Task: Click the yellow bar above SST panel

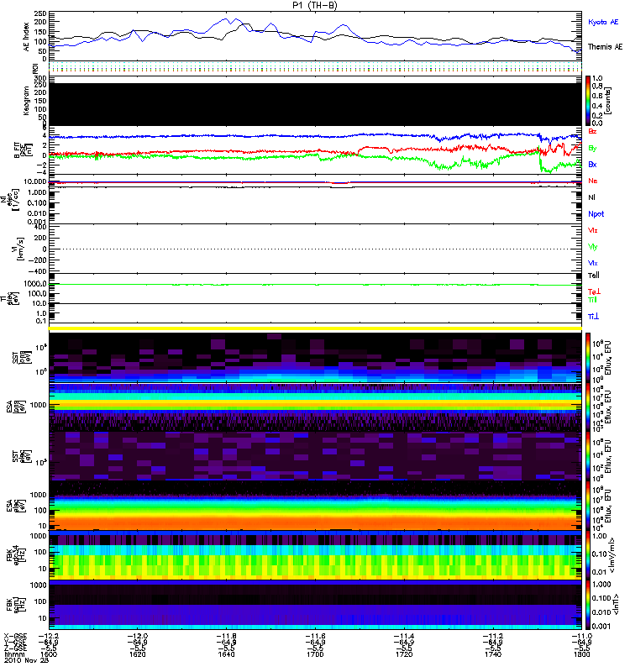Action: point(315,328)
